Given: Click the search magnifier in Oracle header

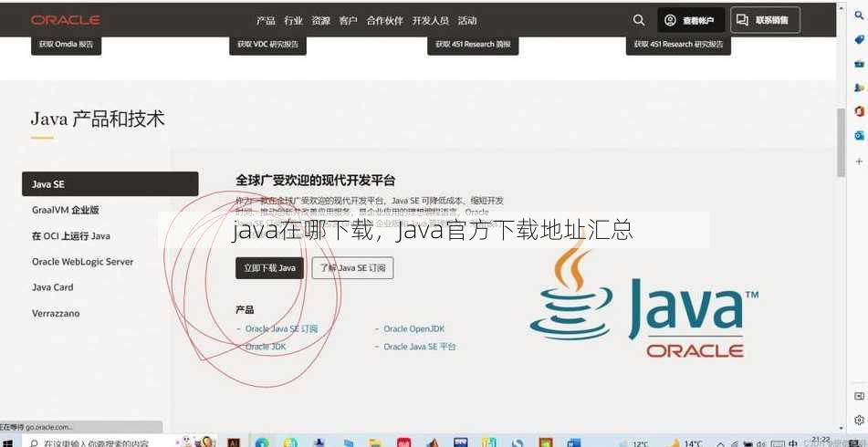Looking at the screenshot, I should pos(639,20).
